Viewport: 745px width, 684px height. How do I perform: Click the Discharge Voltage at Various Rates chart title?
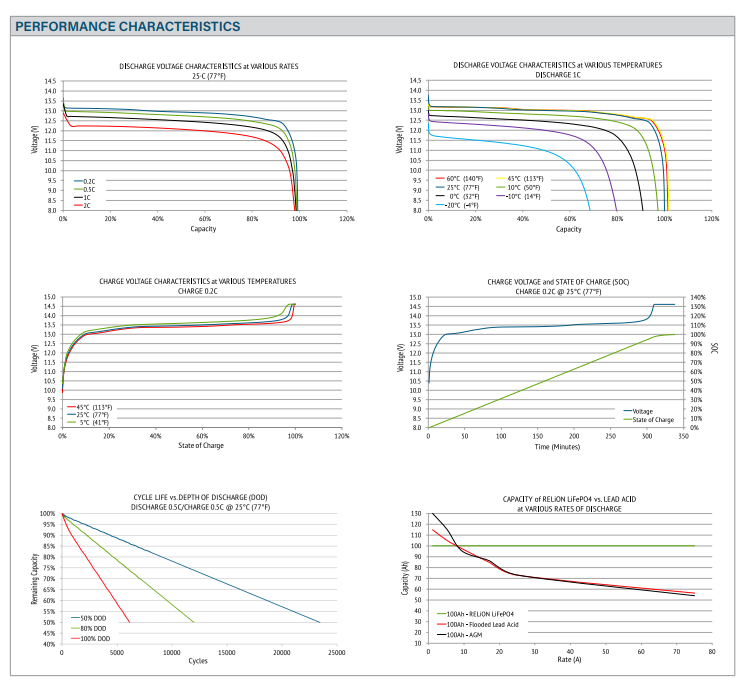click(x=208, y=66)
